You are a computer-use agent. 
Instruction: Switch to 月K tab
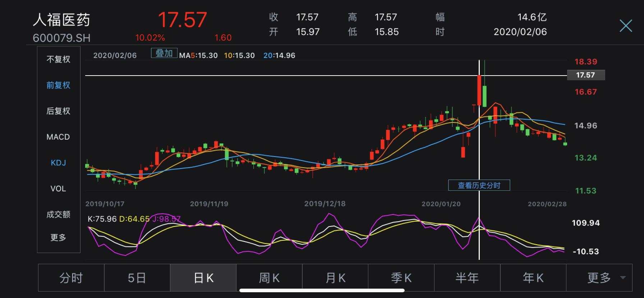pos(335,277)
